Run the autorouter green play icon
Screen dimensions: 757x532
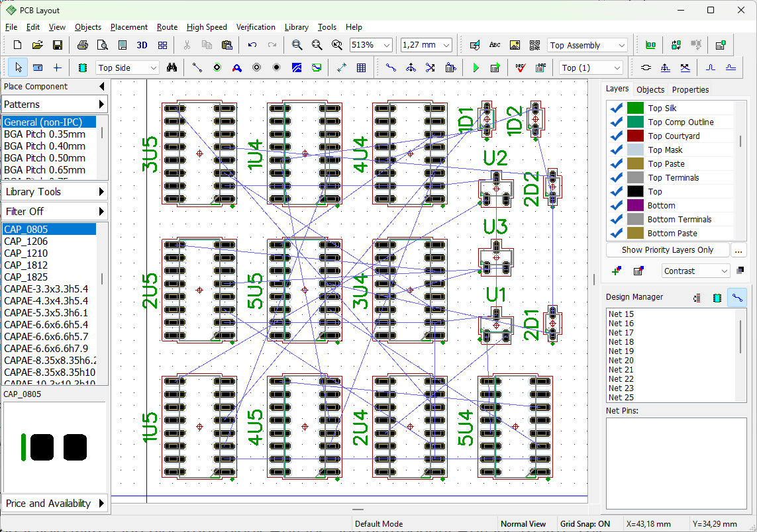[476, 67]
